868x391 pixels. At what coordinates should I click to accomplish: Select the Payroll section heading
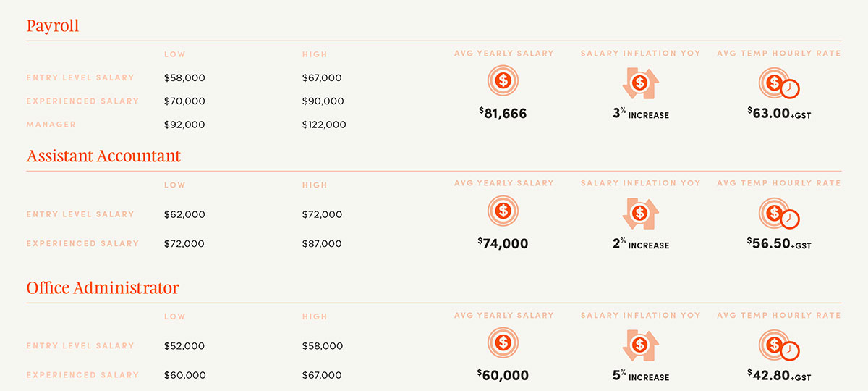[x=53, y=26]
